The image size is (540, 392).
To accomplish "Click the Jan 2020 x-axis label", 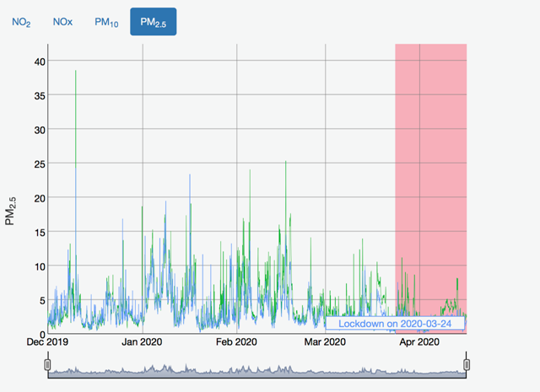I will (x=143, y=342).
